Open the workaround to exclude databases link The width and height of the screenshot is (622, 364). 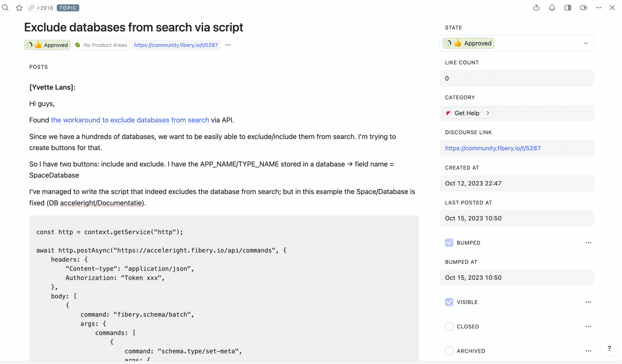[x=130, y=120]
